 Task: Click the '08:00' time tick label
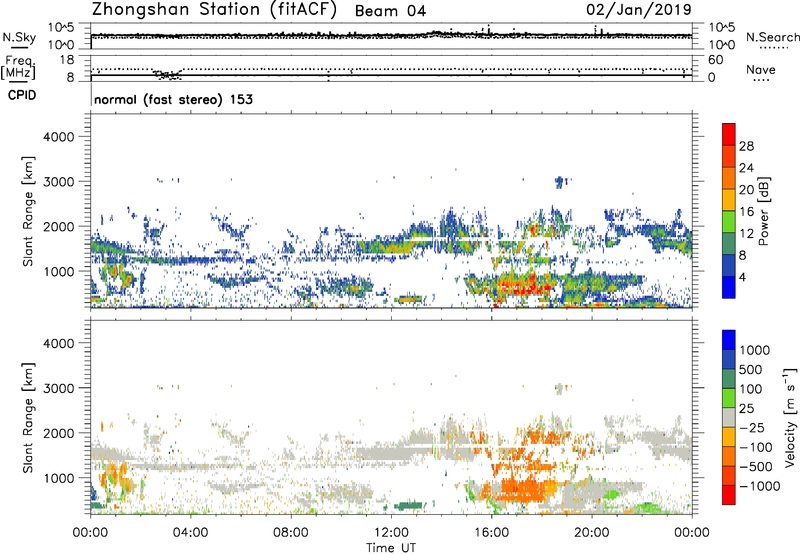[x=290, y=533]
